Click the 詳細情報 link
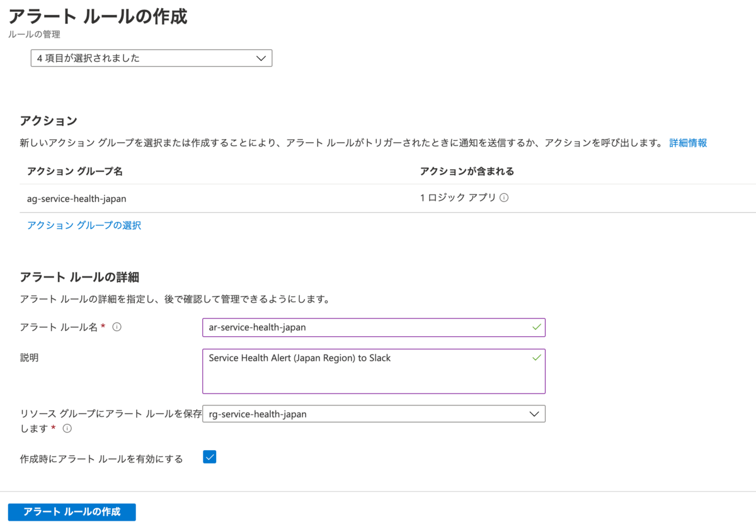 688,143
